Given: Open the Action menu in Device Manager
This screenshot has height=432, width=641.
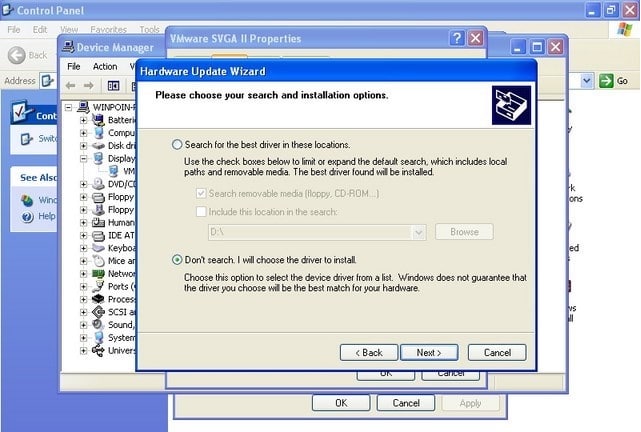Looking at the screenshot, I should click(x=105, y=66).
